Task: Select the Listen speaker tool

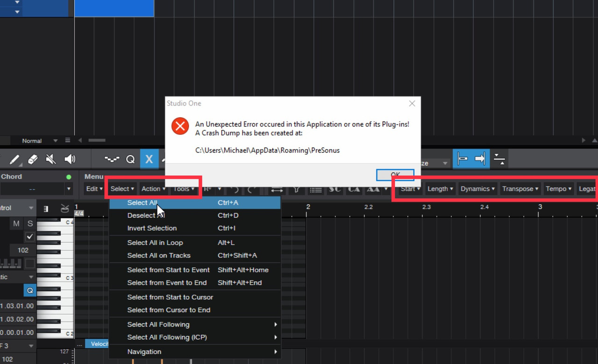Action: [x=70, y=159]
